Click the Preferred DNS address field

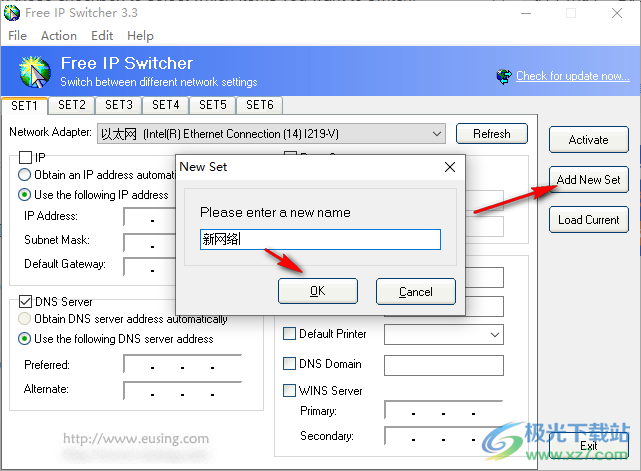point(183,364)
